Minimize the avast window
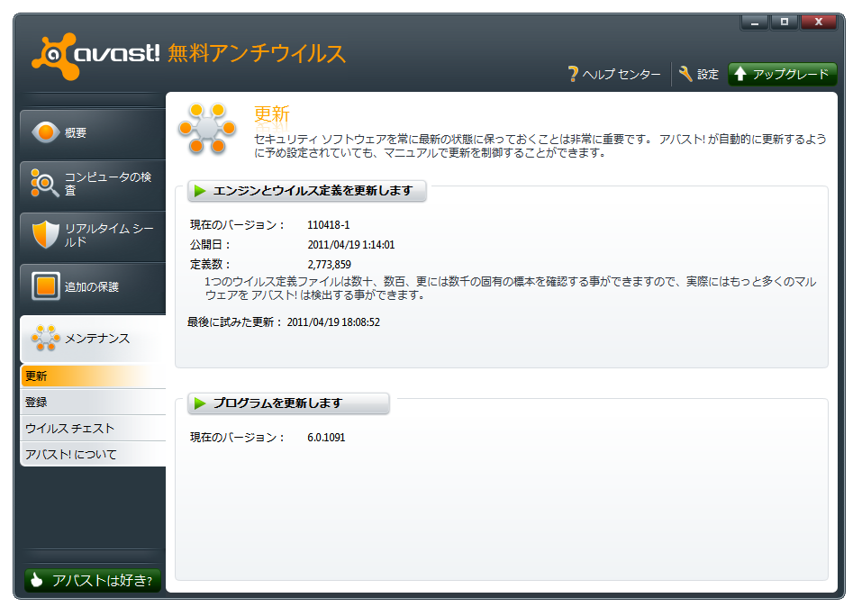The height and width of the screenshot is (616, 862). point(755,22)
